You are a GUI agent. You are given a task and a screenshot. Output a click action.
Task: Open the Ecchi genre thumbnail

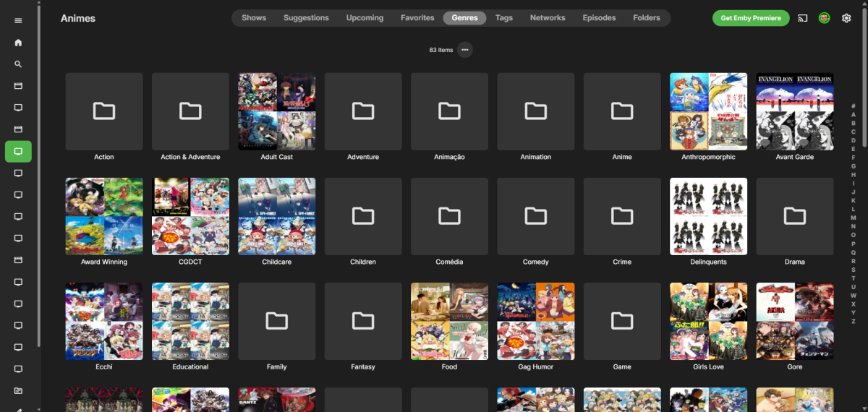point(104,321)
